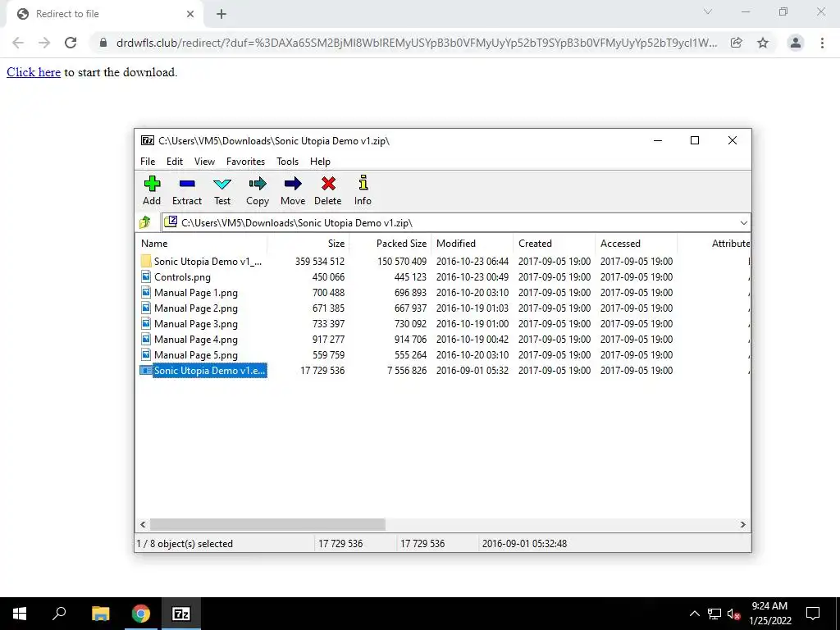This screenshot has height=630, width=840.
Task: Click the 7-Zip path input field
Action: [x=456, y=222]
